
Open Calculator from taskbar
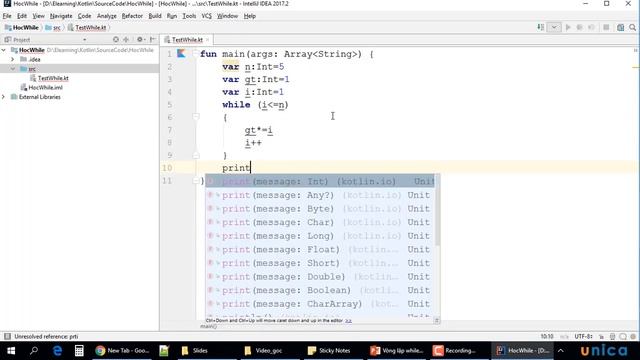tap(79, 351)
